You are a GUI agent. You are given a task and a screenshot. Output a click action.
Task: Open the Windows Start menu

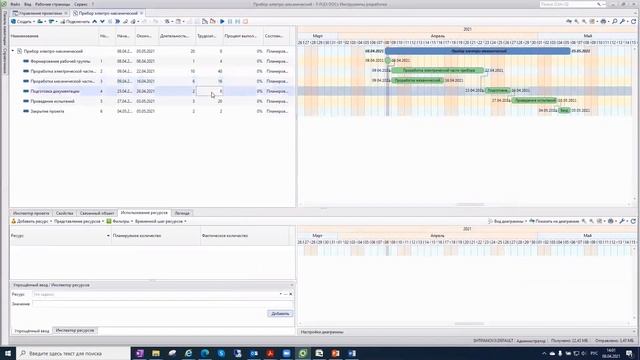[8, 353]
